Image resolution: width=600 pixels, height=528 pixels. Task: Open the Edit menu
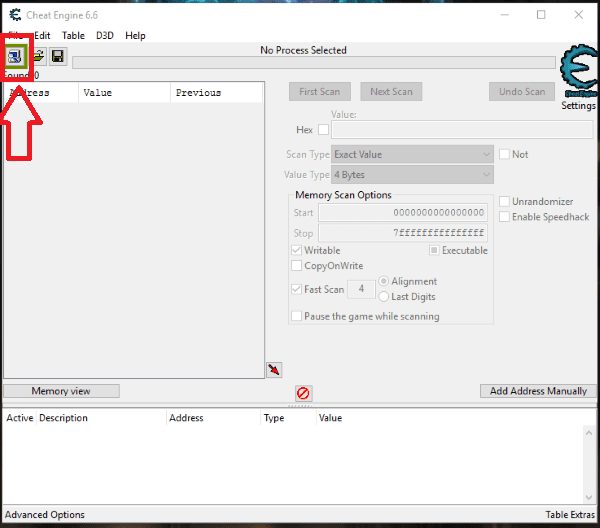42,36
